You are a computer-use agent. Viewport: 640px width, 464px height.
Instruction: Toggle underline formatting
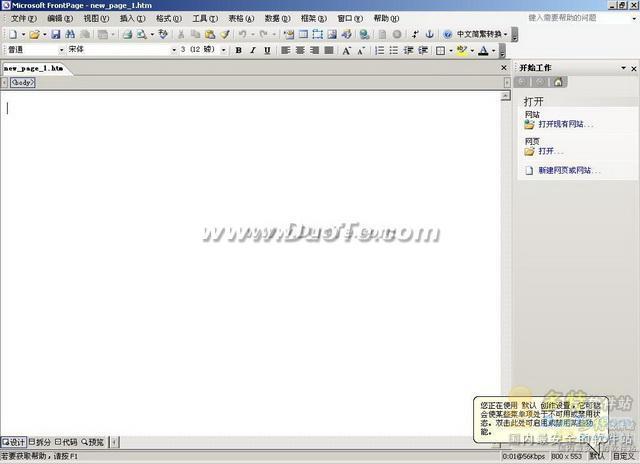coord(267,50)
